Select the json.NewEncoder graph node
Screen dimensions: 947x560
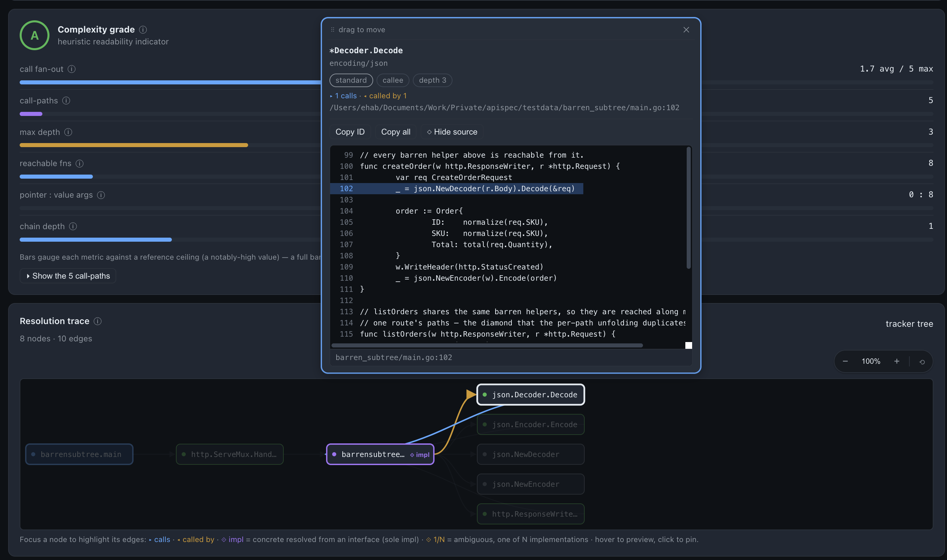(x=530, y=484)
